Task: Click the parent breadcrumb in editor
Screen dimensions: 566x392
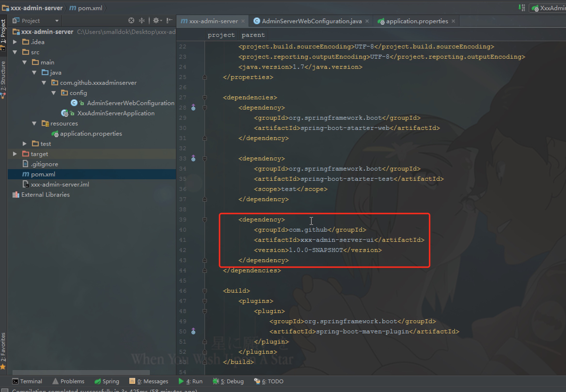Action: pos(253,35)
